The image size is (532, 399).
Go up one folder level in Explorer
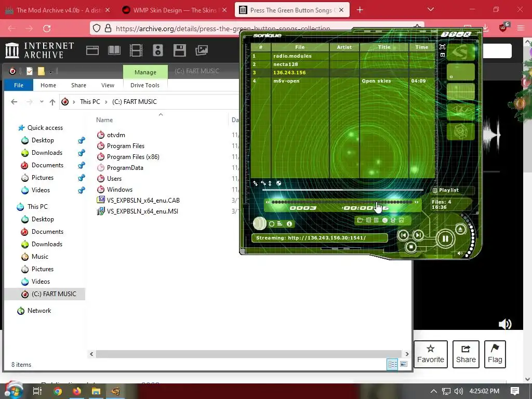point(52,102)
